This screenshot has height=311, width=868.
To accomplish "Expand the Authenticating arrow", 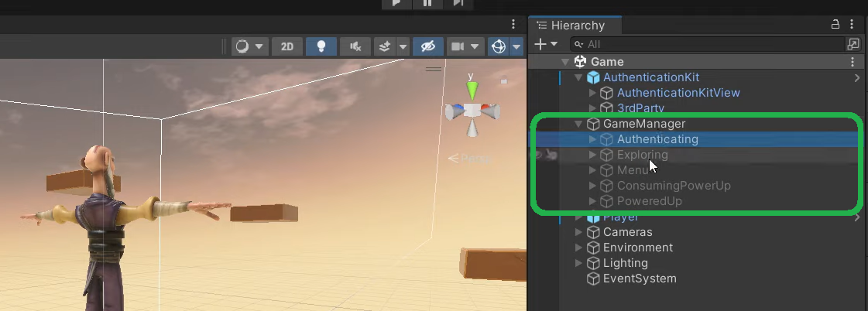I will point(592,139).
